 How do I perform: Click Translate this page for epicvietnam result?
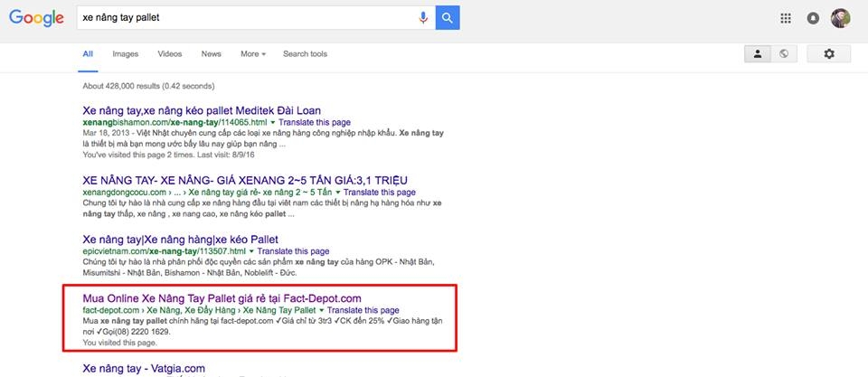coord(293,251)
